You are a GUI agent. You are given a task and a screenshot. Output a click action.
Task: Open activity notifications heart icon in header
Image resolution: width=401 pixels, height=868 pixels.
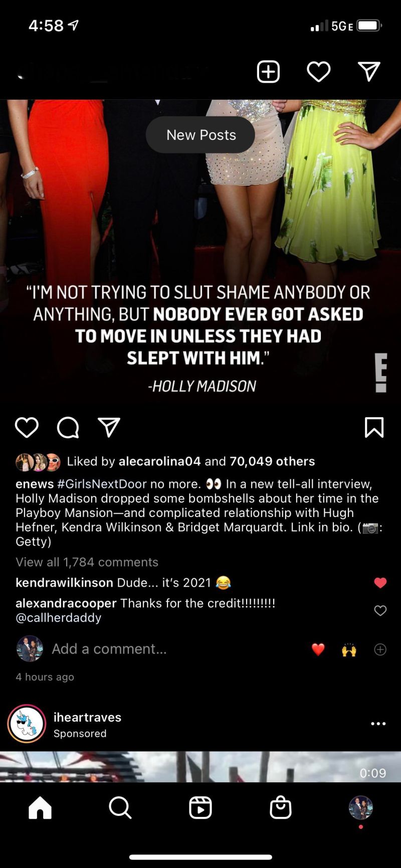(318, 72)
